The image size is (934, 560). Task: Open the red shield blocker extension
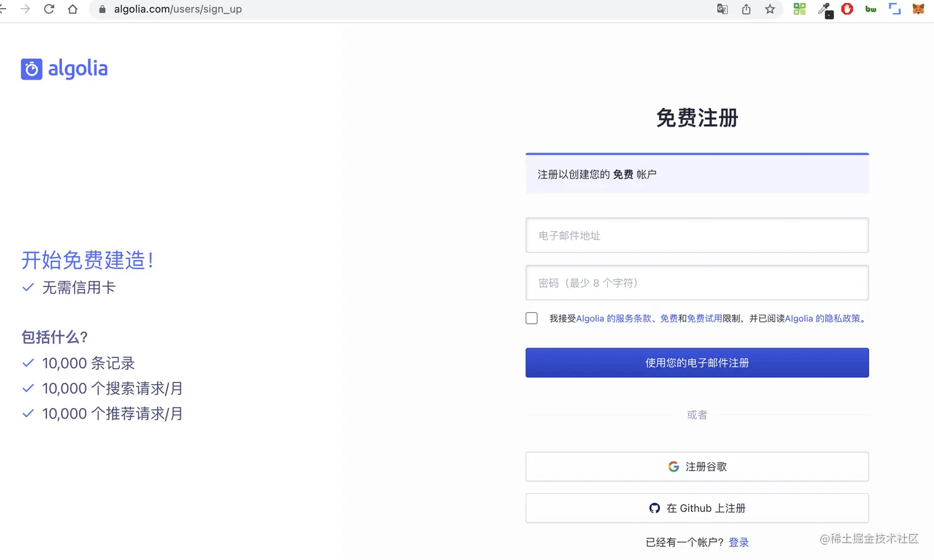[x=848, y=9]
